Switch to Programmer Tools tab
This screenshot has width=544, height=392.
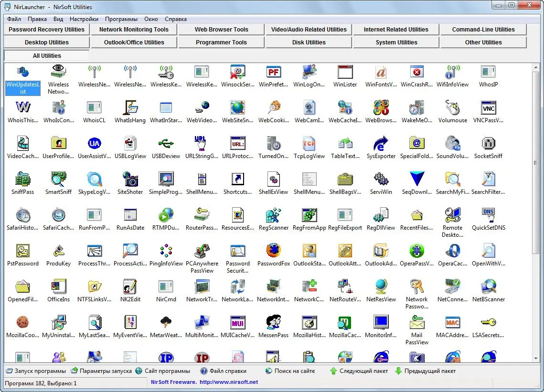coord(221,42)
